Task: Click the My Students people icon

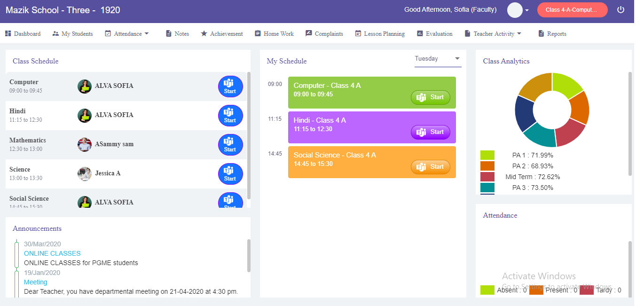Action: (x=55, y=33)
